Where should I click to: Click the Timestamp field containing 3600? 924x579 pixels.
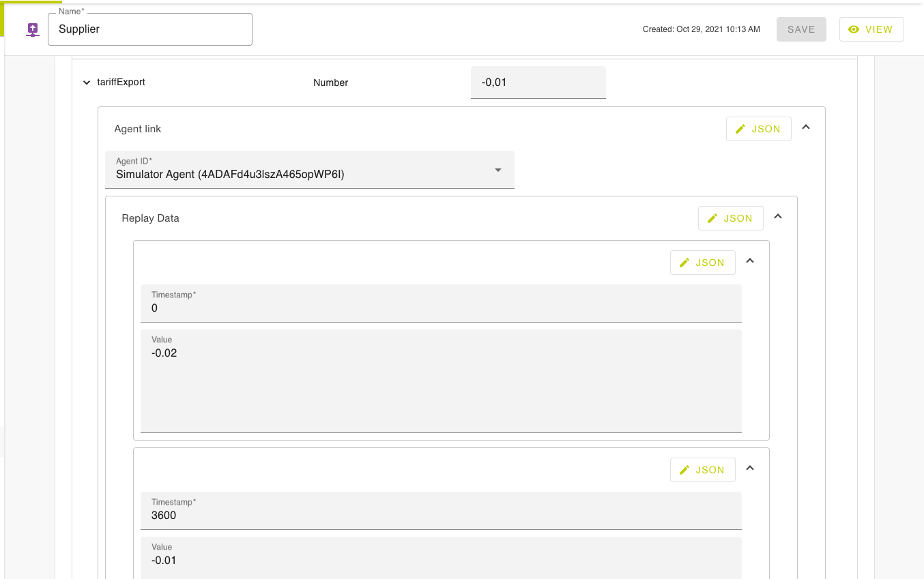coord(440,516)
